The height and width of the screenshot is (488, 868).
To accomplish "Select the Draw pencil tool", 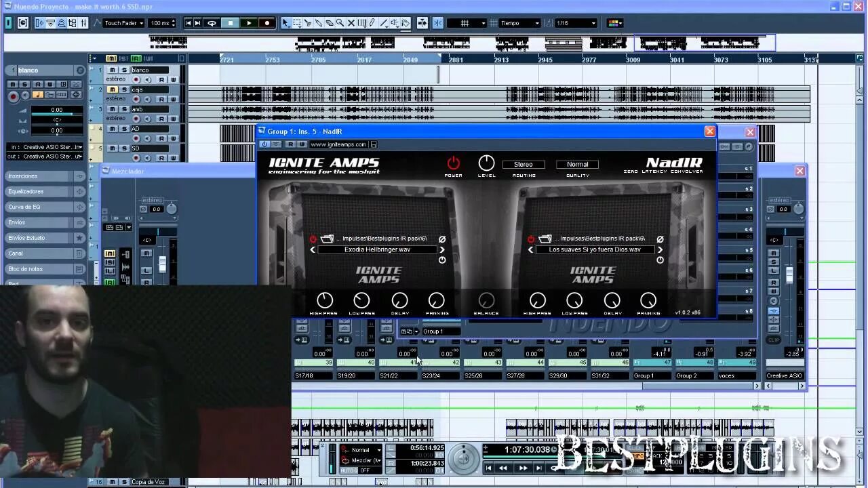I will 372,23.
